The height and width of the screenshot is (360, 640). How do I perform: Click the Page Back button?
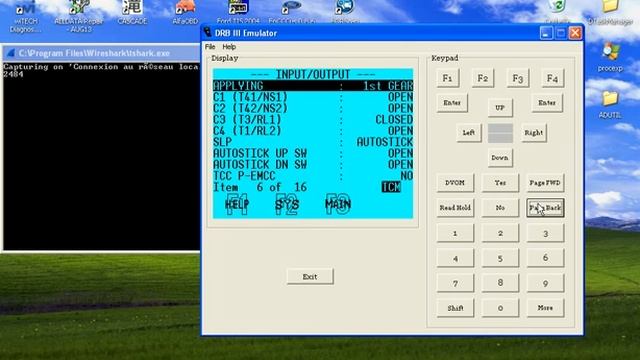545,208
